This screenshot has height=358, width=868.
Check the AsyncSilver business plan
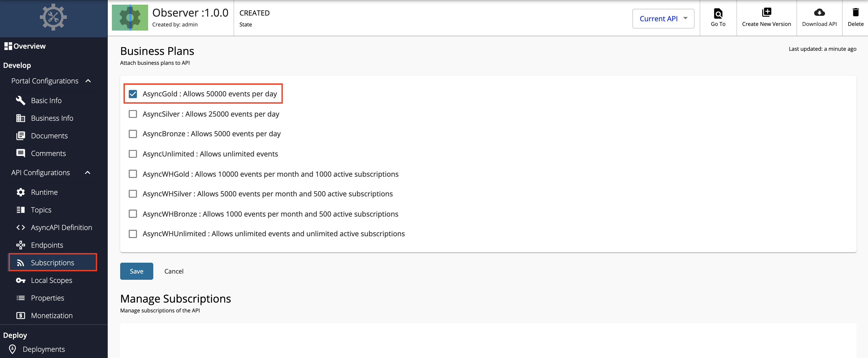[133, 114]
